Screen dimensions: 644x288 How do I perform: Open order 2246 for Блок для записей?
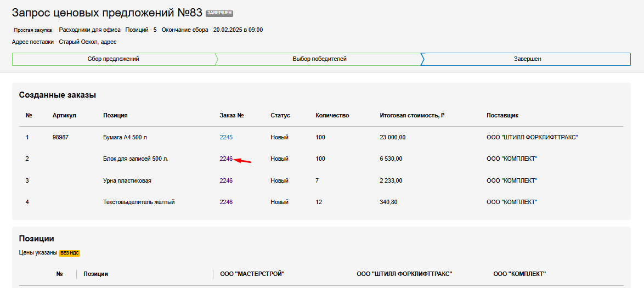point(226,159)
